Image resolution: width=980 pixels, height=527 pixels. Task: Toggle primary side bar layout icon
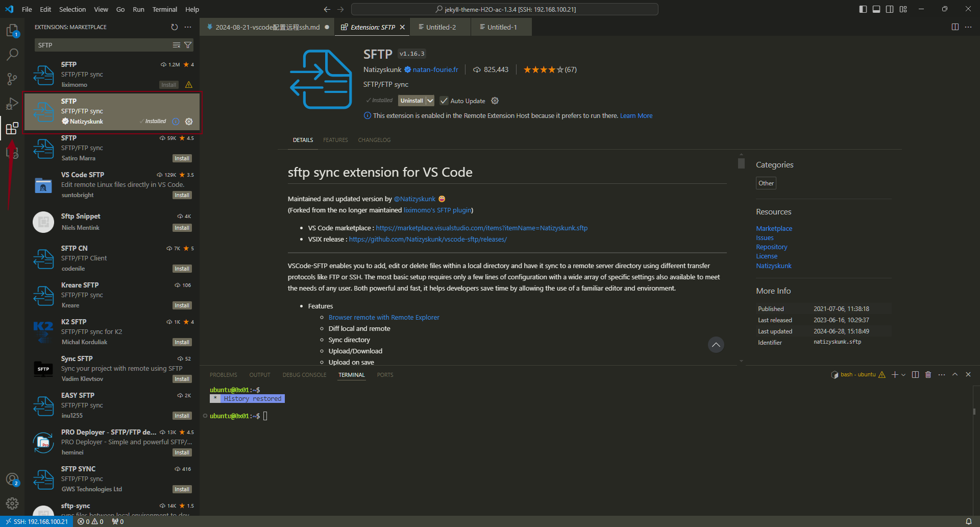point(863,9)
